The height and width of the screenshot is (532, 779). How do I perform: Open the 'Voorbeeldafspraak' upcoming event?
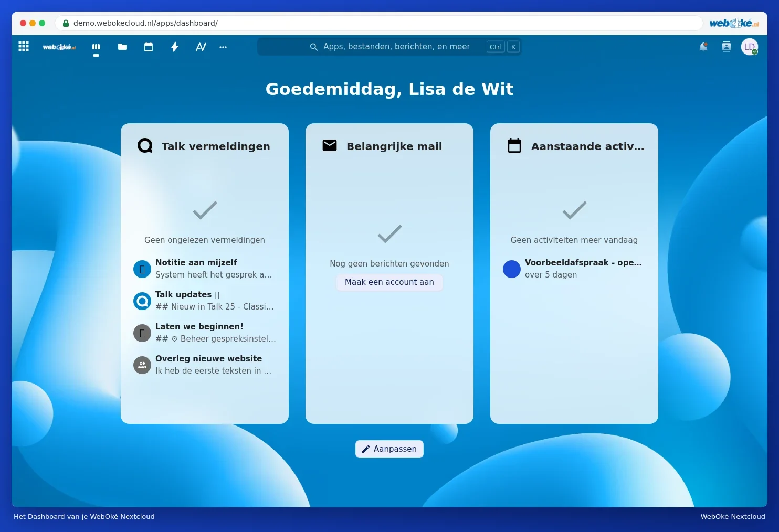click(574, 269)
